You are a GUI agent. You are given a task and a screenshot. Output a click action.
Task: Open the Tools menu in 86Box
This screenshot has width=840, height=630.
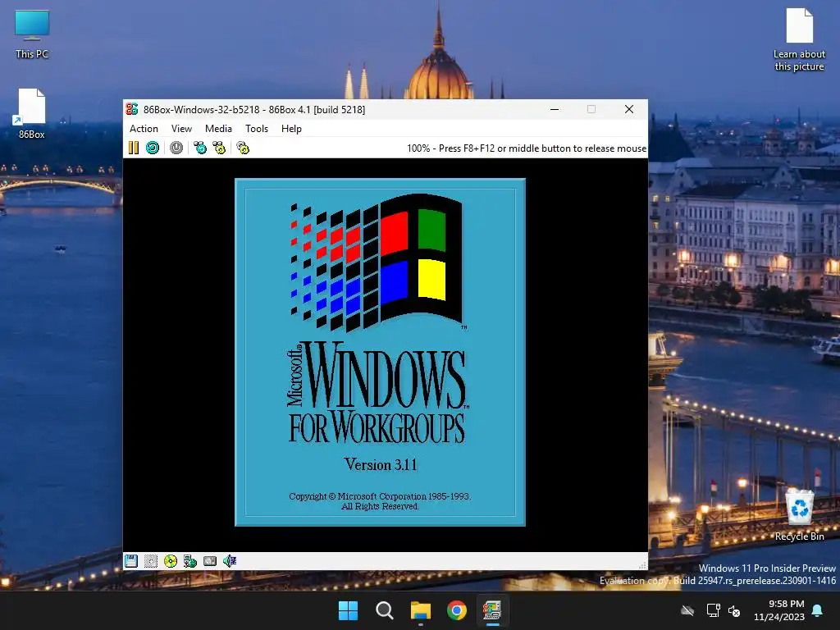257,129
